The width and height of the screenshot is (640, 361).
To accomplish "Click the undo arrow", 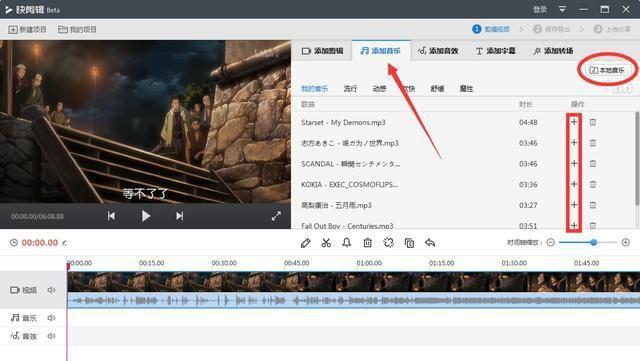I will point(430,243).
